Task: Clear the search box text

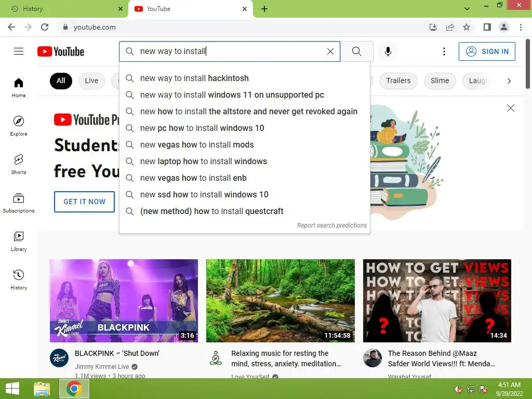Action: (x=330, y=51)
